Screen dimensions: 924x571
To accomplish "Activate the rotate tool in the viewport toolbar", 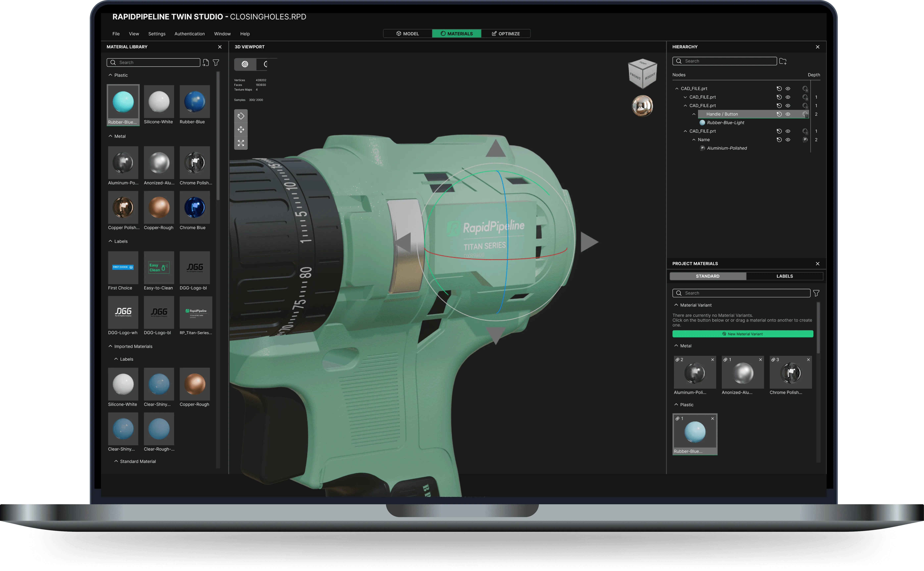I will (241, 116).
